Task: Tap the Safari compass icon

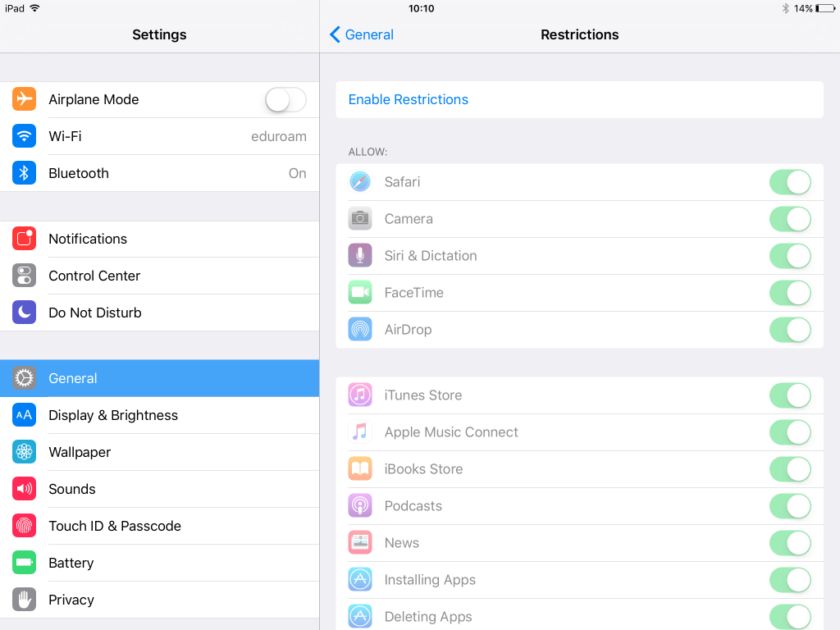Action: point(360,181)
